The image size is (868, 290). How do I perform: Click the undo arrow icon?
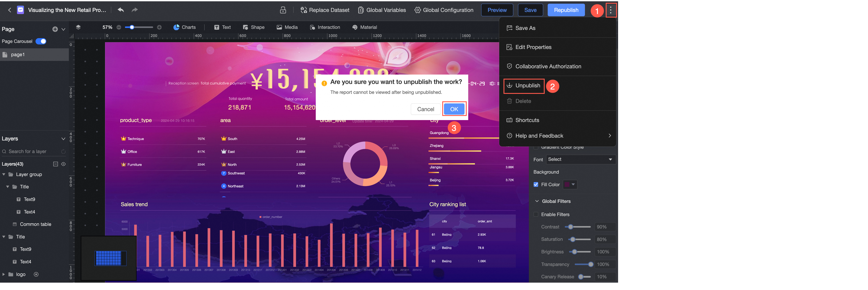click(x=121, y=10)
